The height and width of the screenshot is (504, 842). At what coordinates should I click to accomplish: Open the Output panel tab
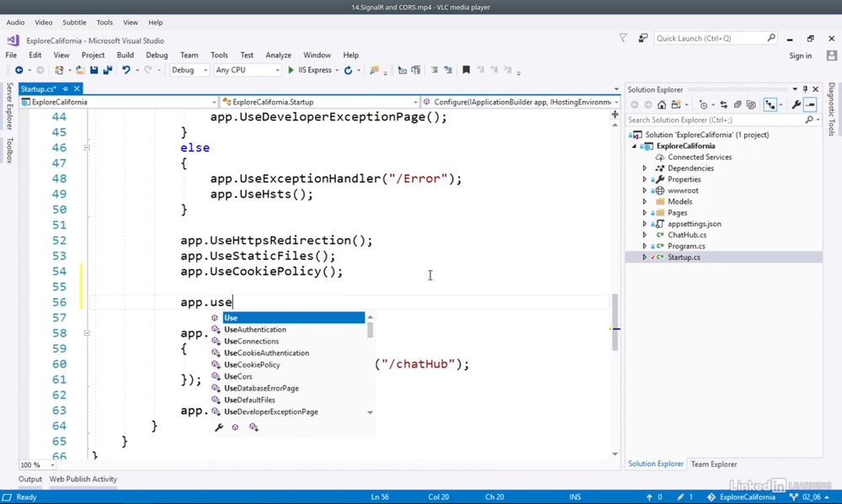(30, 480)
